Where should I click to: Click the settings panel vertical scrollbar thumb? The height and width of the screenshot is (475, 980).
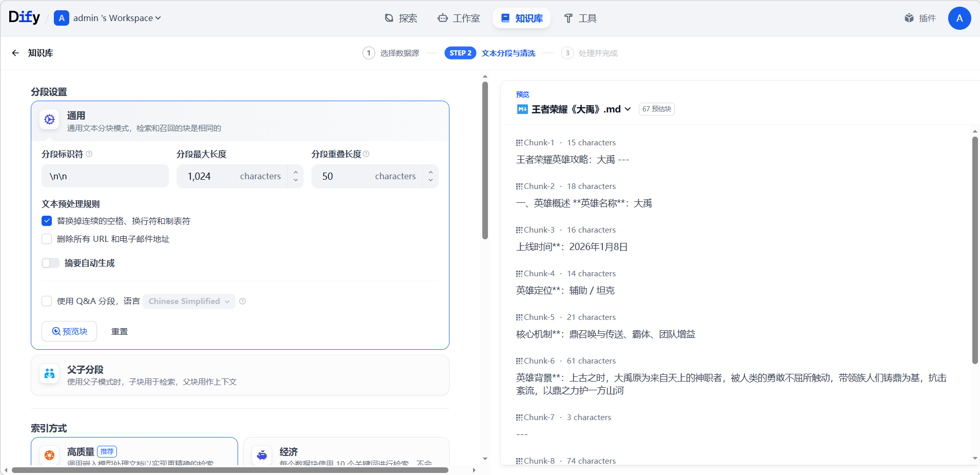[485, 160]
